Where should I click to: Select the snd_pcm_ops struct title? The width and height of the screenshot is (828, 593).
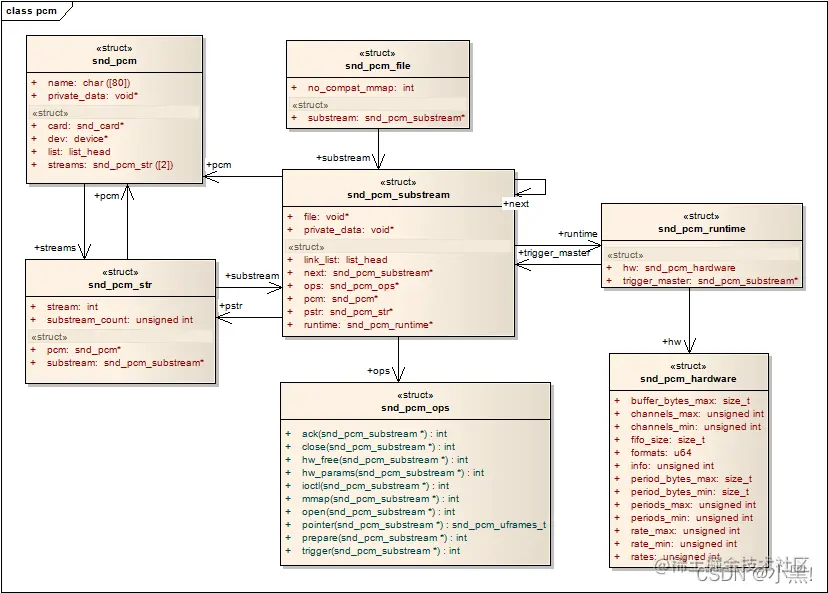click(415, 408)
